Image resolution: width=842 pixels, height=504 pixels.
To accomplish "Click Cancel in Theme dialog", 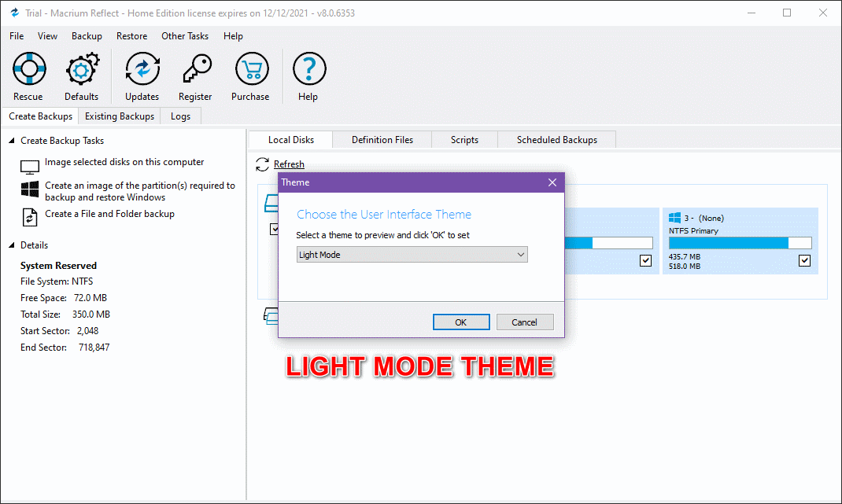I will pyautogui.click(x=525, y=322).
